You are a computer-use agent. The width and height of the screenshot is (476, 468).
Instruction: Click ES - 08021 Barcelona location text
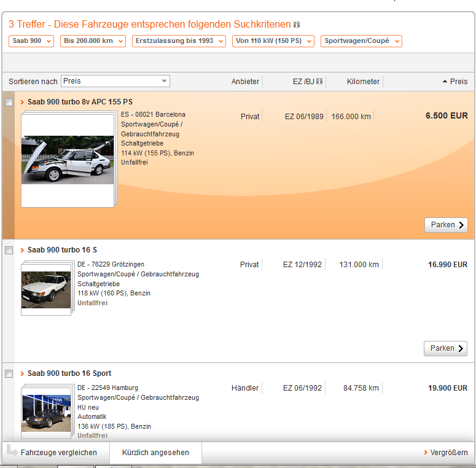(x=154, y=115)
